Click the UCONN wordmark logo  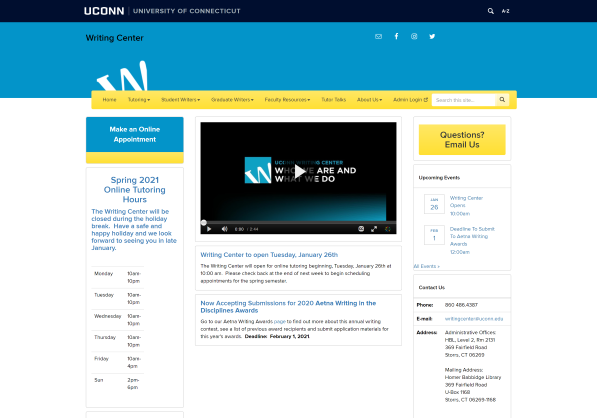coord(104,11)
